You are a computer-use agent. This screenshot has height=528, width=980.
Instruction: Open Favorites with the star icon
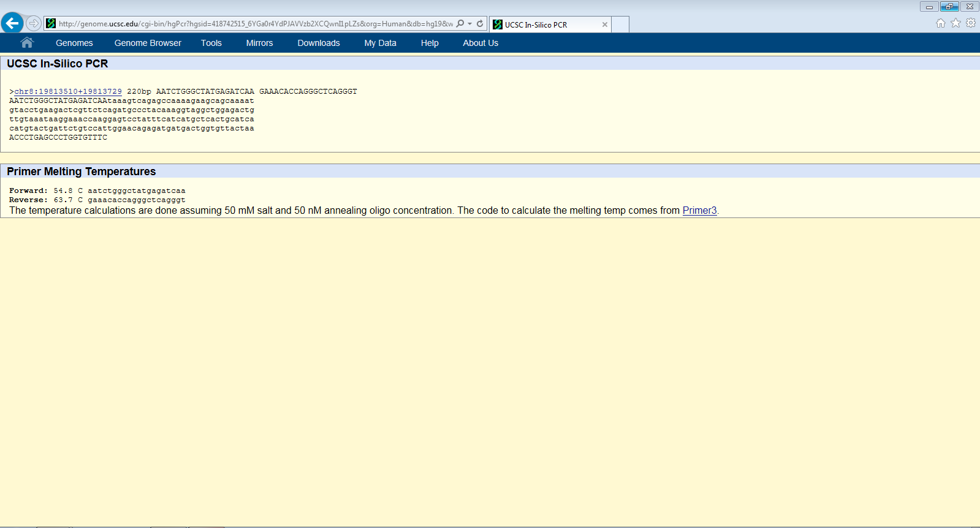click(955, 23)
